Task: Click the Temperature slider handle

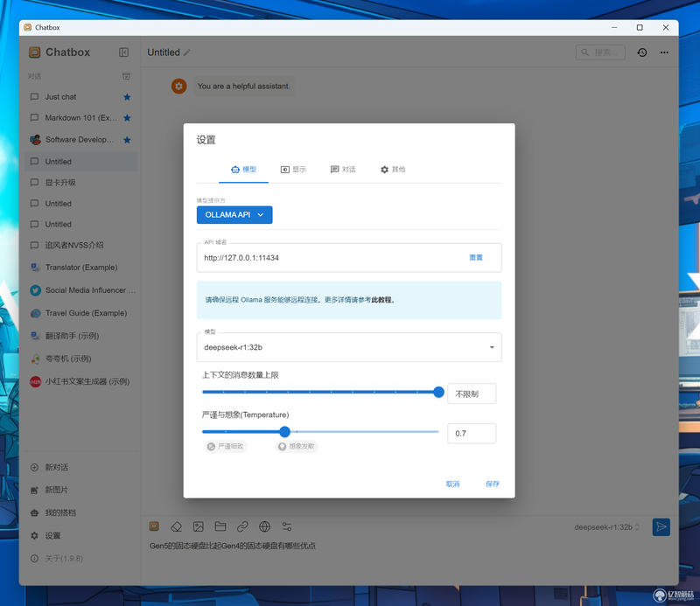Action: 285,431
